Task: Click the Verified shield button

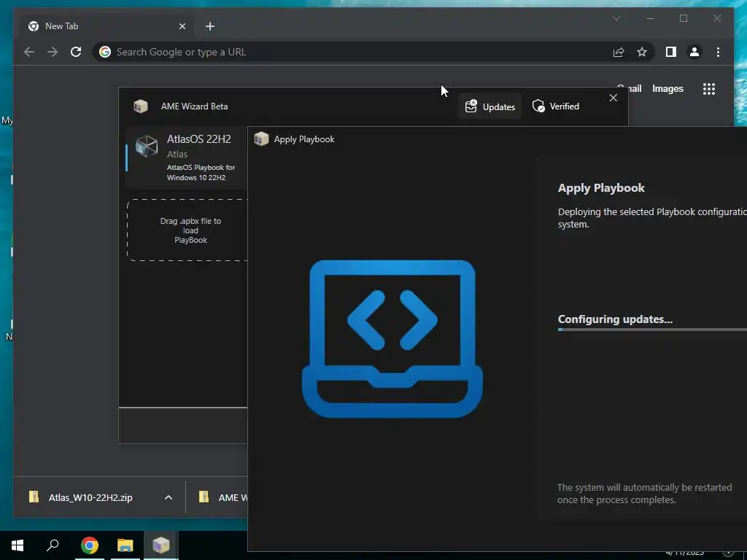Action: pyautogui.click(x=555, y=106)
